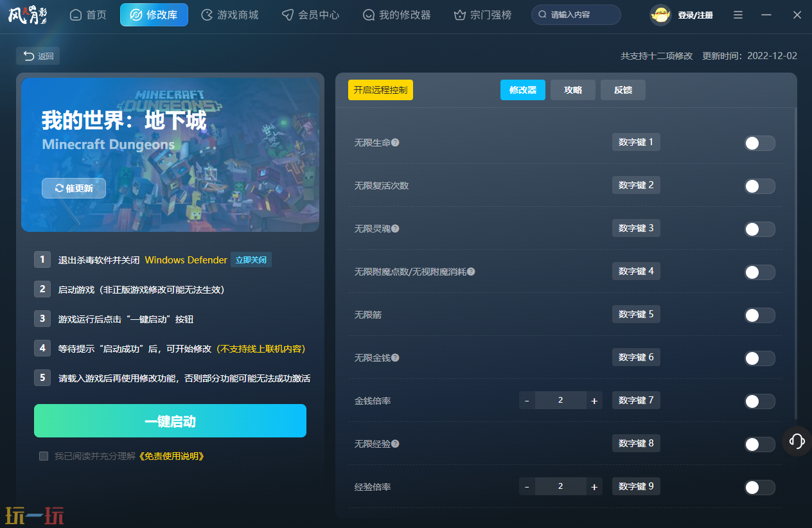Open 会员中心 tab
The image size is (812, 528).
(x=311, y=15)
